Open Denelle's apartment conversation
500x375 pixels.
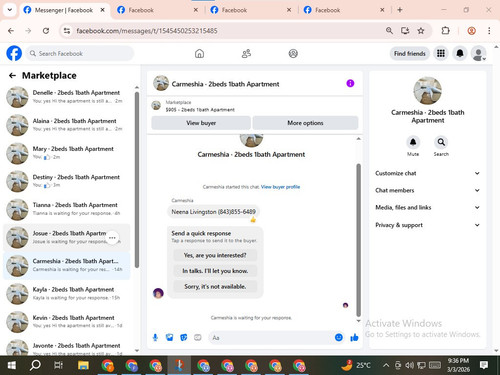(67, 97)
